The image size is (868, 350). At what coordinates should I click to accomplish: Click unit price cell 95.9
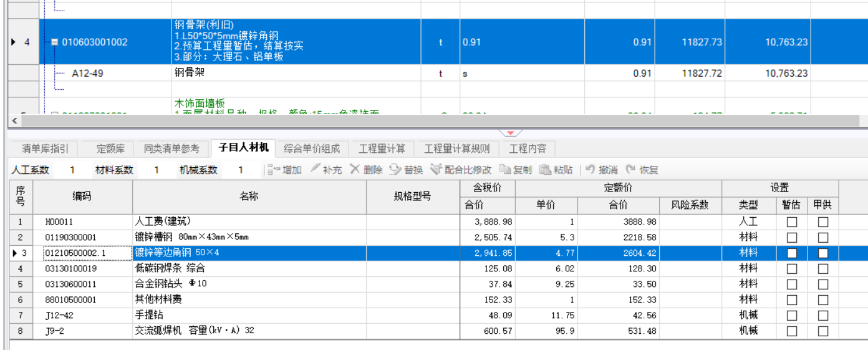[x=546, y=331]
